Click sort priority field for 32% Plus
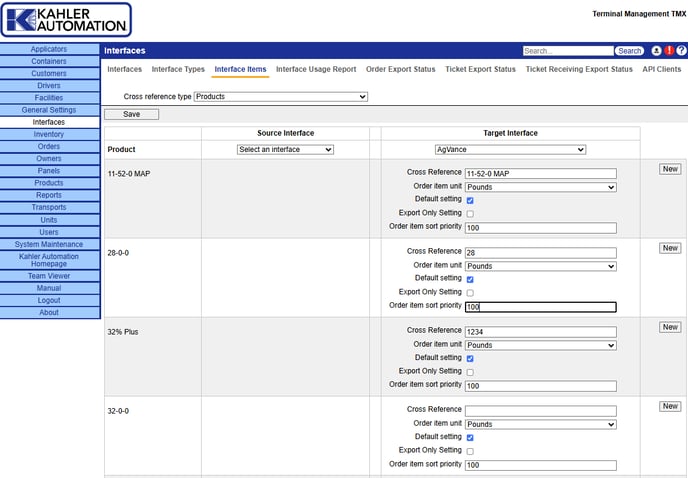The height and width of the screenshot is (478, 688). coord(541,386)
